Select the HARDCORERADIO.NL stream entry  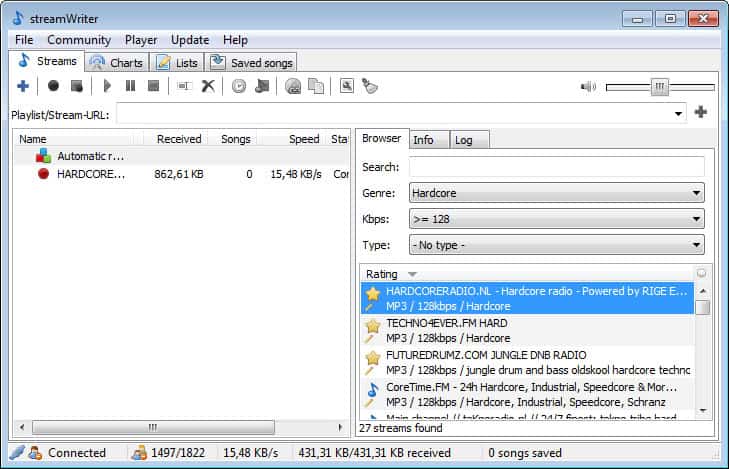(528, 298)
